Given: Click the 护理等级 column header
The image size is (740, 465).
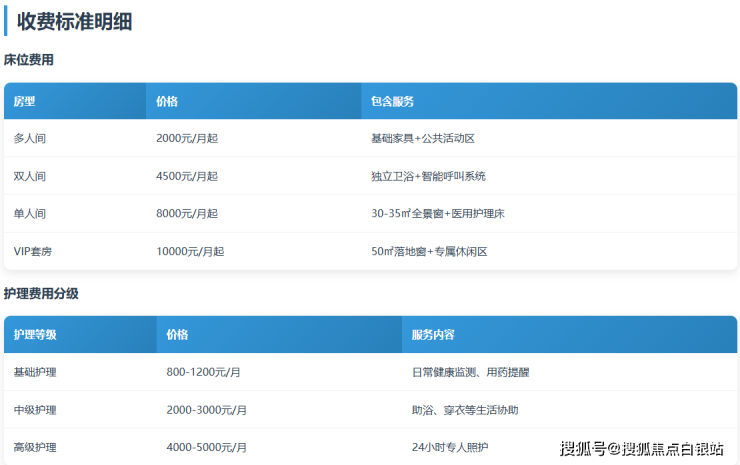Looking at the screenshot, I should coord(35,335).
